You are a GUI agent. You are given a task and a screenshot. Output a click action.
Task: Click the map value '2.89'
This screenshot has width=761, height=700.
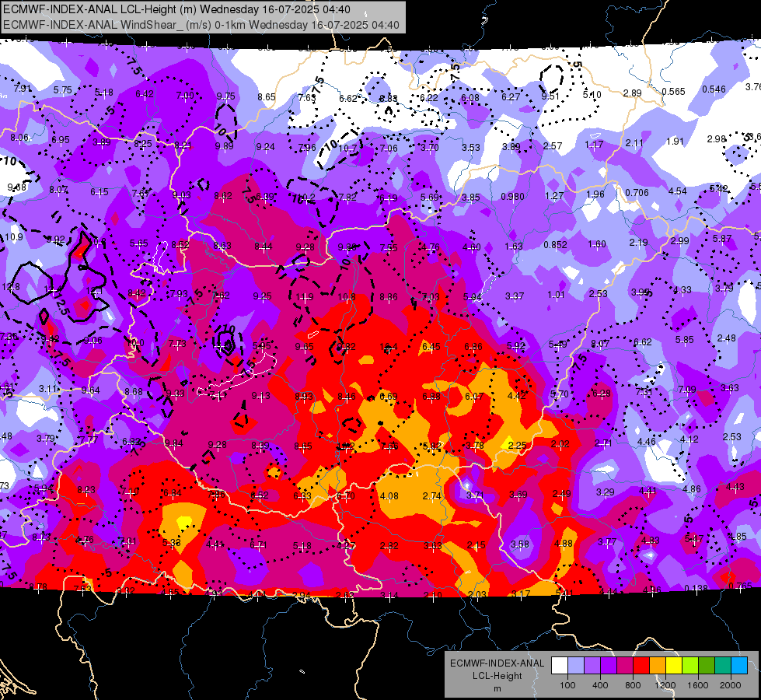click(633, 93)
